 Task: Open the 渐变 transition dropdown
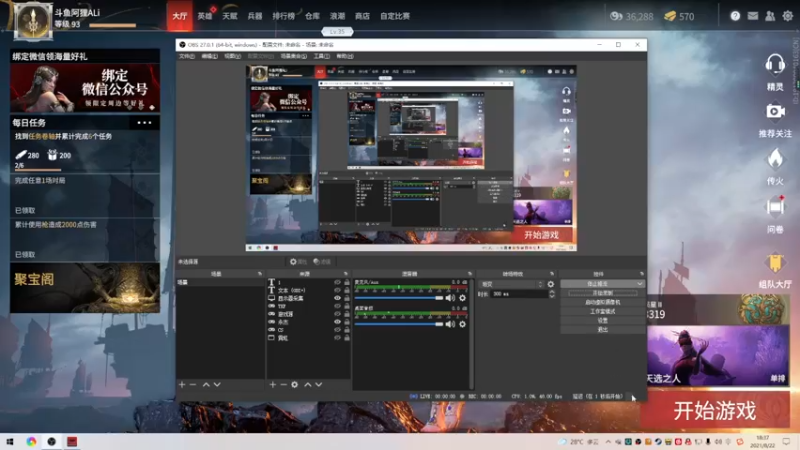(512, 284)
